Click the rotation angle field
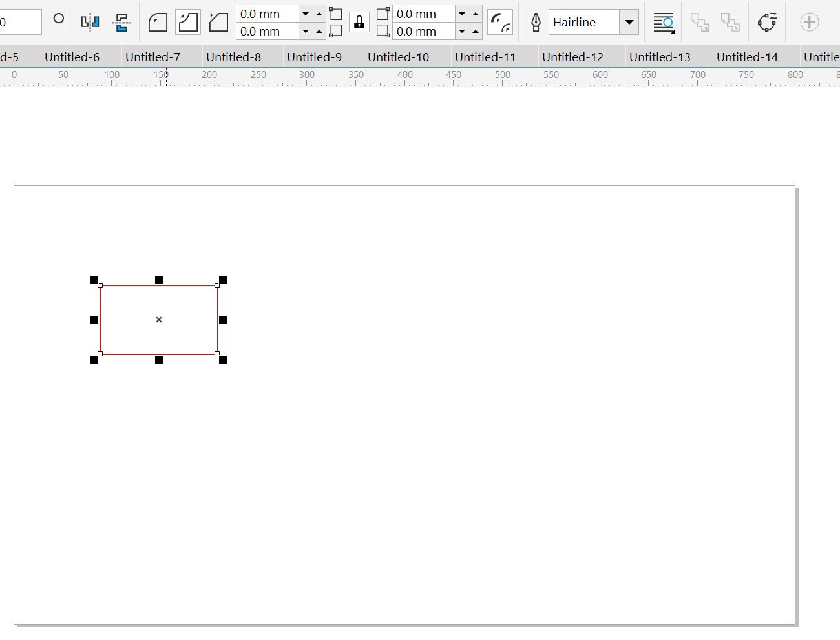Screen dimensions: 840x640 tap(19, 22)
